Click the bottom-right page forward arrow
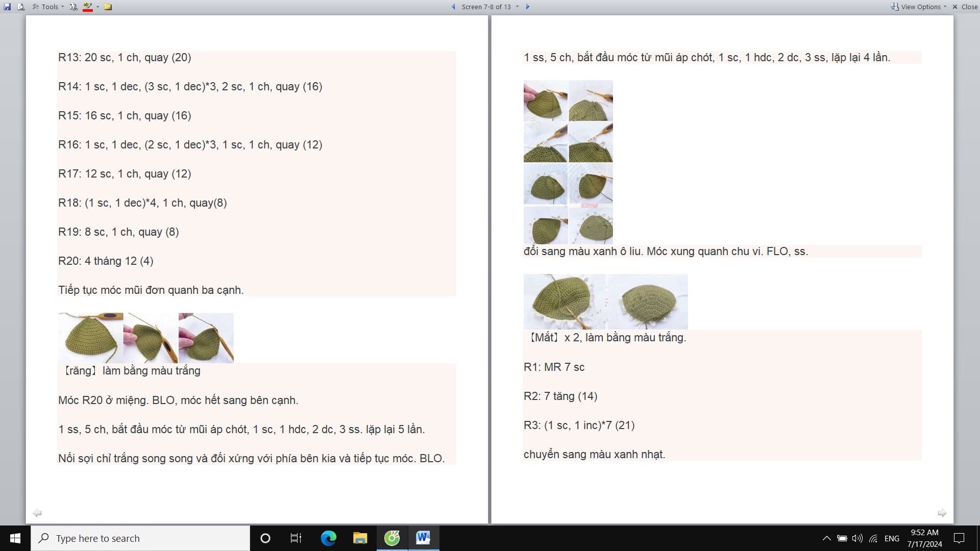Image resolution: width=980 pixels, height=551 pixels. tap(942, 513)
